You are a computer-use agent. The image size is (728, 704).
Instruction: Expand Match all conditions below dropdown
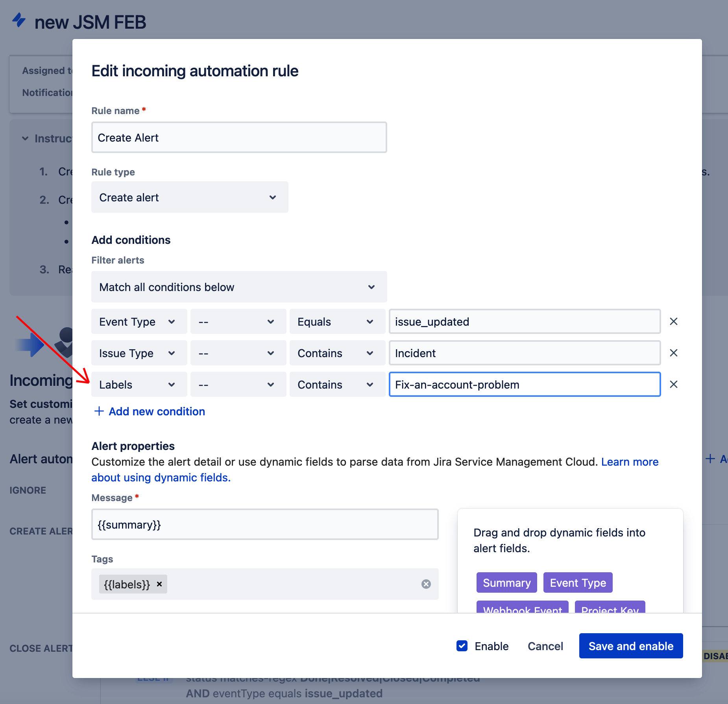click(x=239, y=287)
